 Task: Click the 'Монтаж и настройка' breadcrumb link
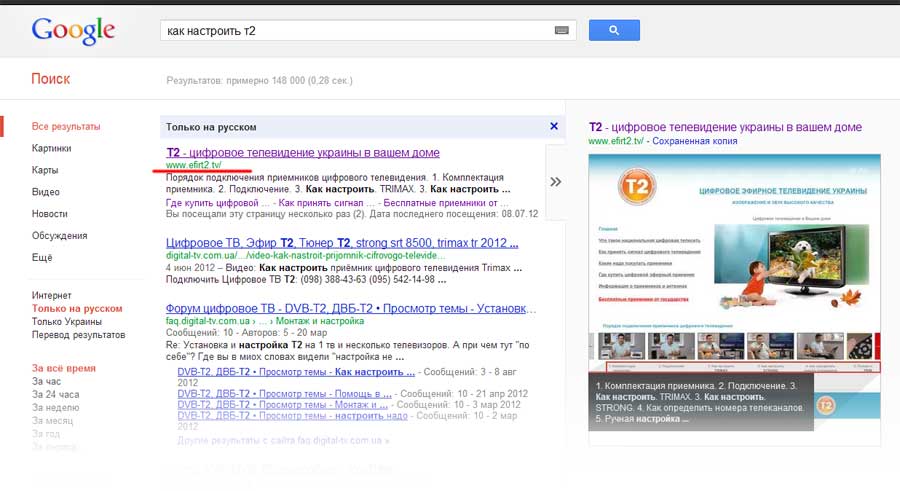(x=320, y=321)
